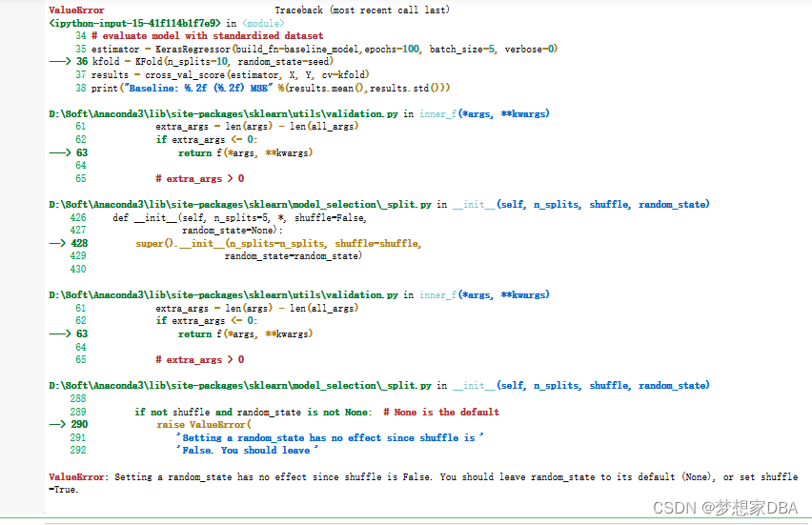Click trailing '=True.' text on last line

(64, 490)
